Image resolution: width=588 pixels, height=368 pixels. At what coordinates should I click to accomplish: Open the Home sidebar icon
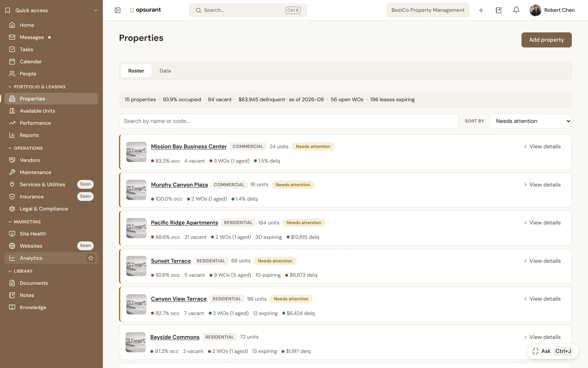[12, 25]
